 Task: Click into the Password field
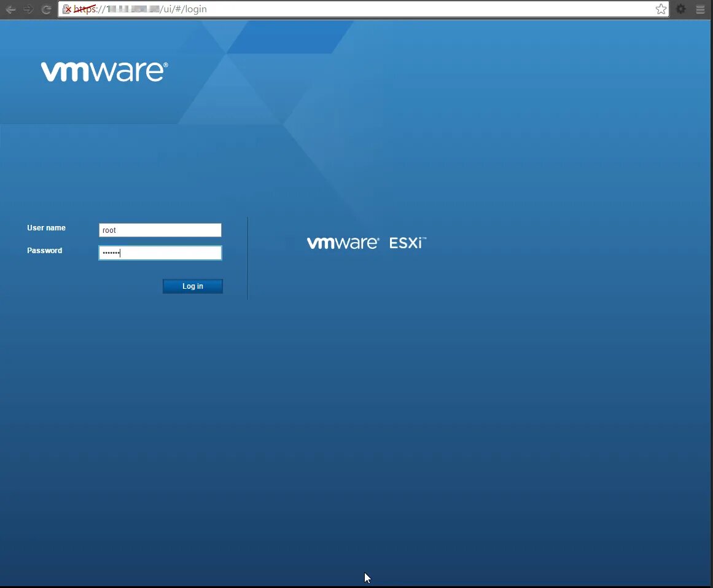pyautogui.click(x=160, y=253)
